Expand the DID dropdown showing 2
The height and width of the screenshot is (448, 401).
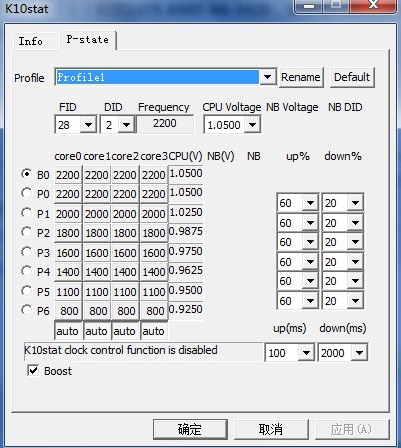point(126,125)
